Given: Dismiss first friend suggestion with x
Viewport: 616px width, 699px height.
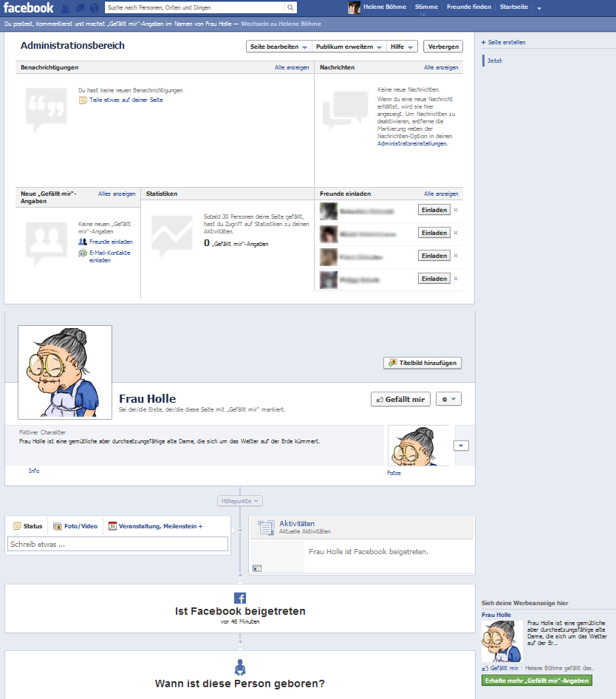Looking at the screenshot, I should pos(456,210).
